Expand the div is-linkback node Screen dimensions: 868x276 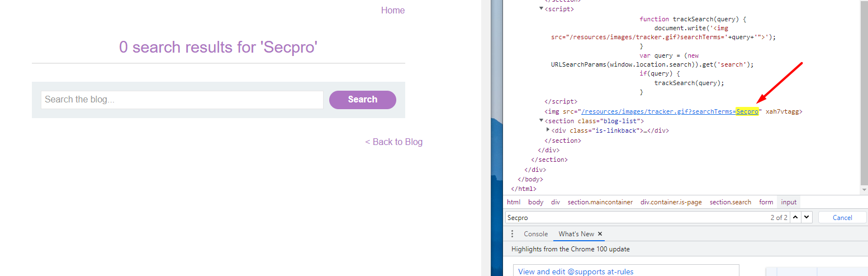click(548, 130)
